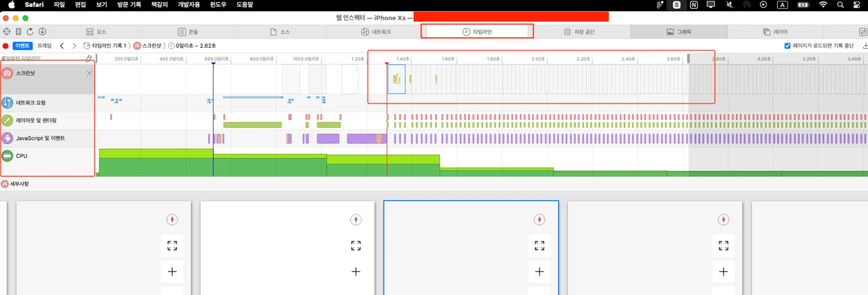The width and height of the screenshot is (868, 295).
Task: Click the device settings icon in toolbar
Action: tap(19, 32)
